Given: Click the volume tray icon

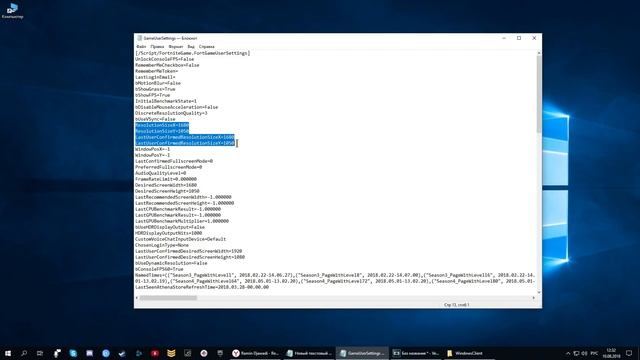Looking at the screenshot, I should pyautogui.click(x=584, y=353).
